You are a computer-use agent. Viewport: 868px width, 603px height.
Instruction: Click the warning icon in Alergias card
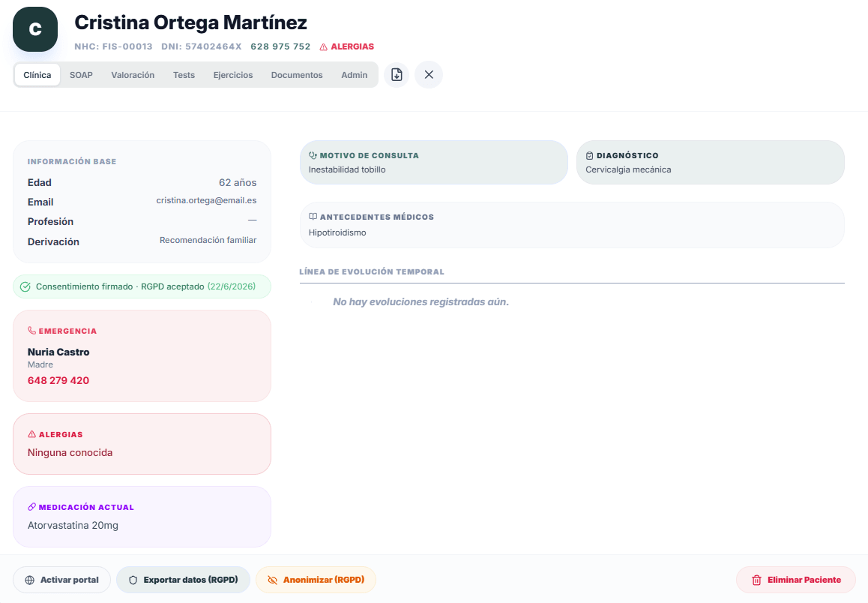point(31,434)
